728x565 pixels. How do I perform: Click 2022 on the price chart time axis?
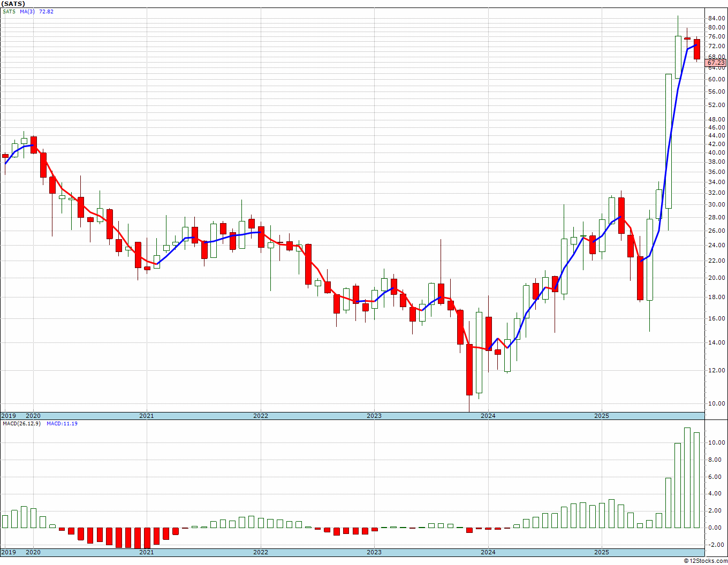coord(261,416)
